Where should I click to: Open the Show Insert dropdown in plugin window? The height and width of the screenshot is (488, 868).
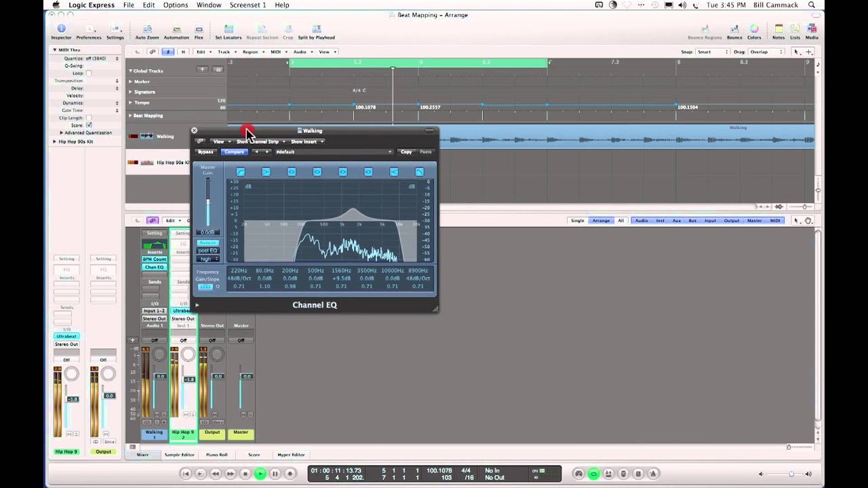307,142
